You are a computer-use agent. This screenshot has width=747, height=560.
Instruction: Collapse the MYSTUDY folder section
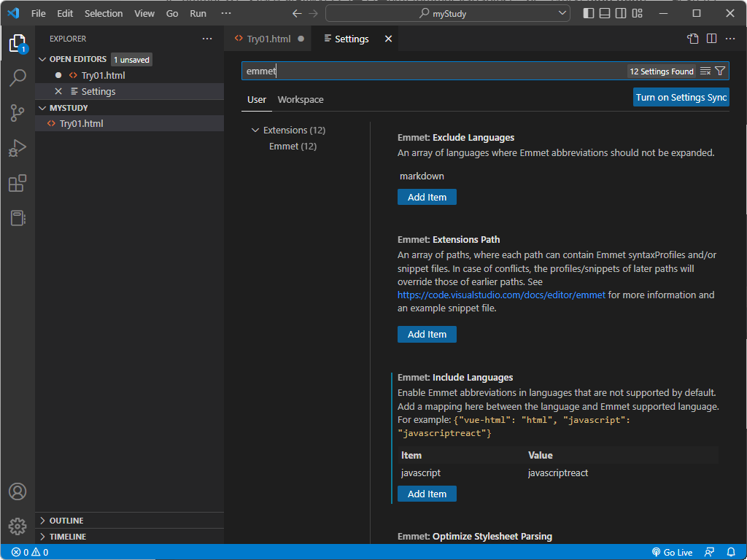pyautogui.click(x=42, y=108)
